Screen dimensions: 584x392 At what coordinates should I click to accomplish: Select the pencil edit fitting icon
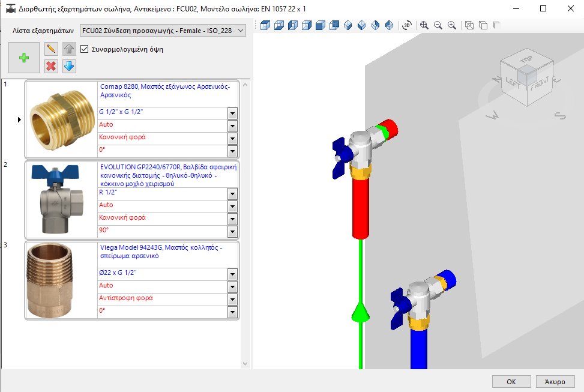coord(51,49)
